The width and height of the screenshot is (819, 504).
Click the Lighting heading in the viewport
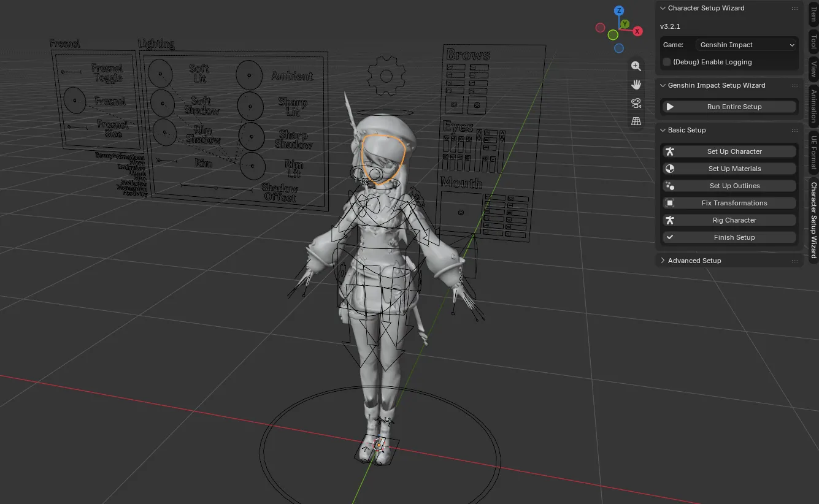(156, 44)
